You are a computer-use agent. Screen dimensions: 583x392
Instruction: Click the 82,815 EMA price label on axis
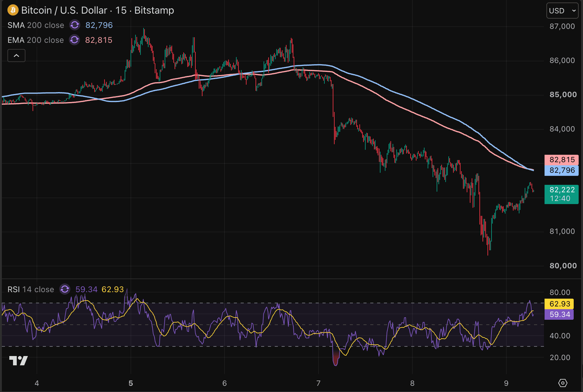click(562, 160)
